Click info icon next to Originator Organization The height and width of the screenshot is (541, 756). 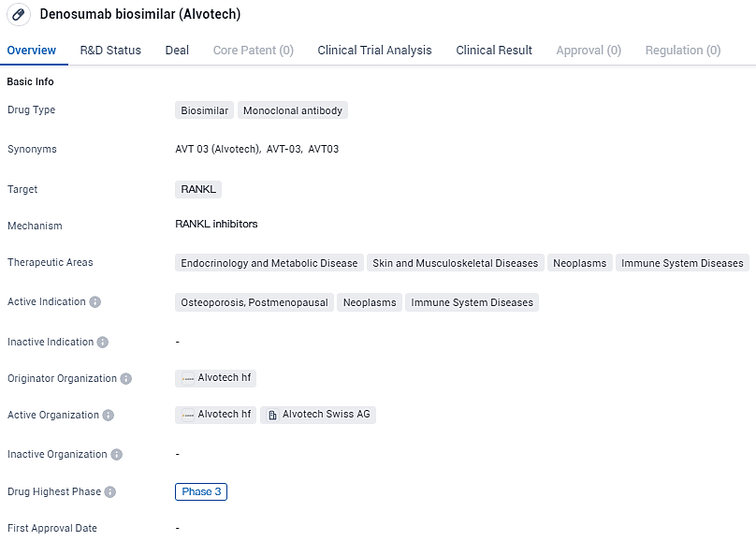pyautogui.click(x=126, y=379)
